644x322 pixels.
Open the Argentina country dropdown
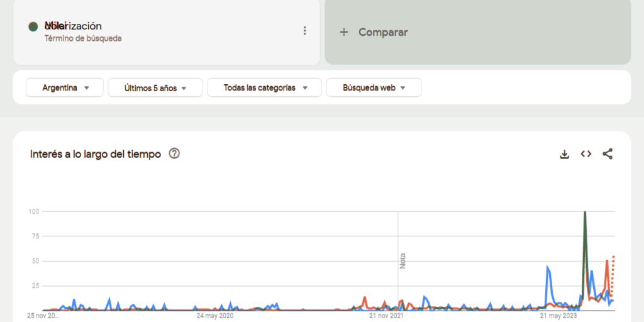[x=64, y=88]
